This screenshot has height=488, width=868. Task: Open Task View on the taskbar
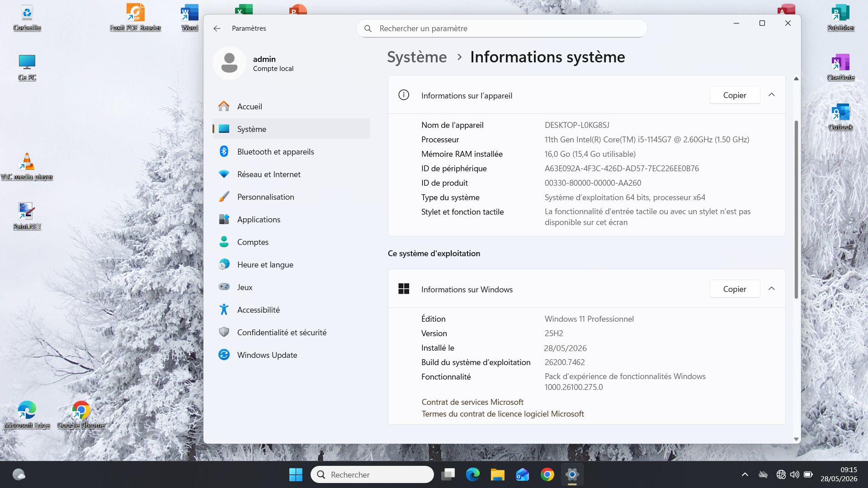[448, 474]
